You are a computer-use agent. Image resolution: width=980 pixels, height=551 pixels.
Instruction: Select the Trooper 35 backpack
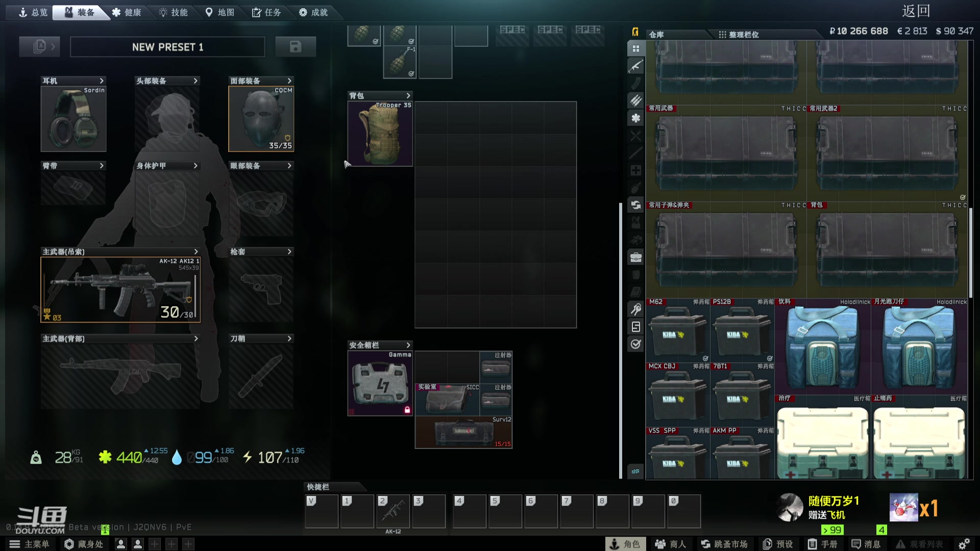coord(380,134)
